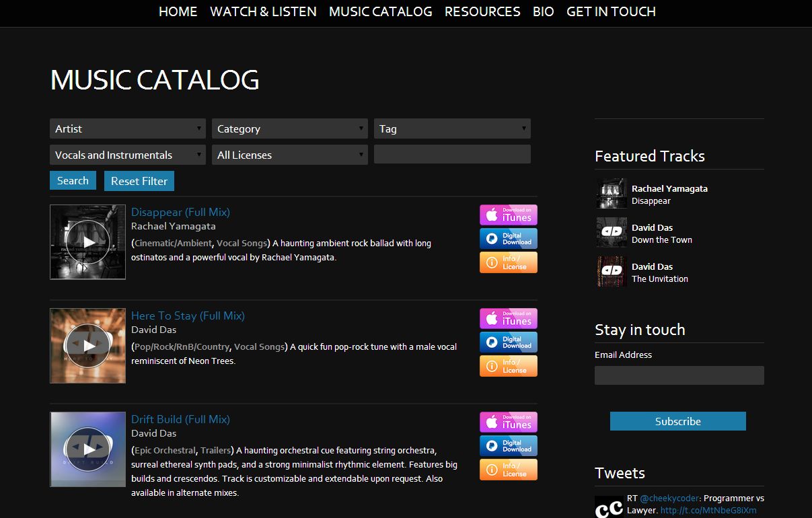
Task: Click the Reset Filter button
Action: coord(139,180)
